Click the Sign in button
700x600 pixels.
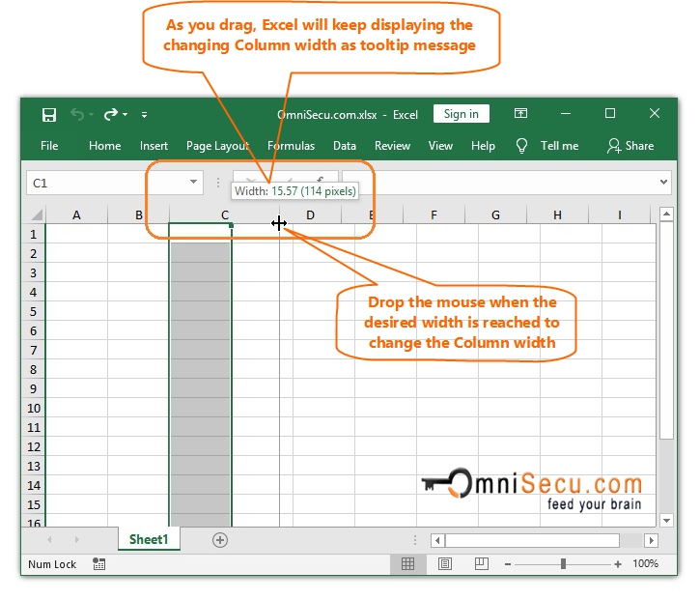click(x=462, y=114)
